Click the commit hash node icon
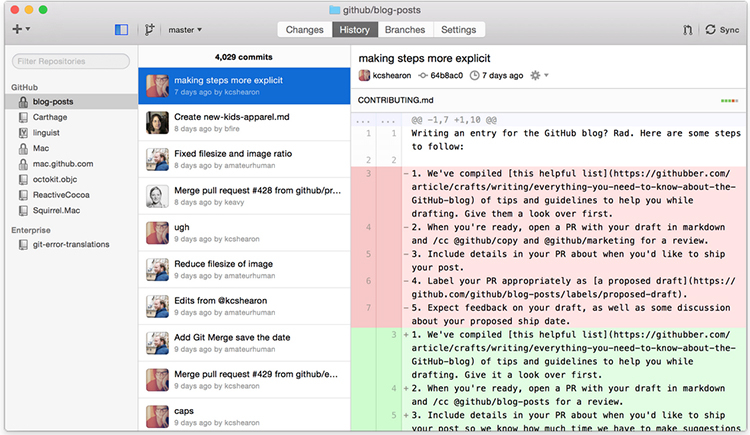Screen dimensions: 750x435 [423, 76]
